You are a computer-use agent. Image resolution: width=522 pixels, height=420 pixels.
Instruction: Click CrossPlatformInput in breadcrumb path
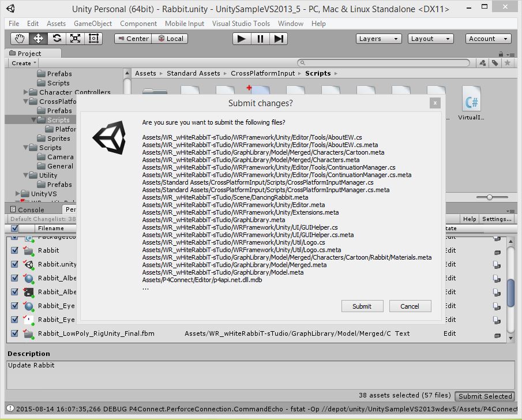[262, 73]
